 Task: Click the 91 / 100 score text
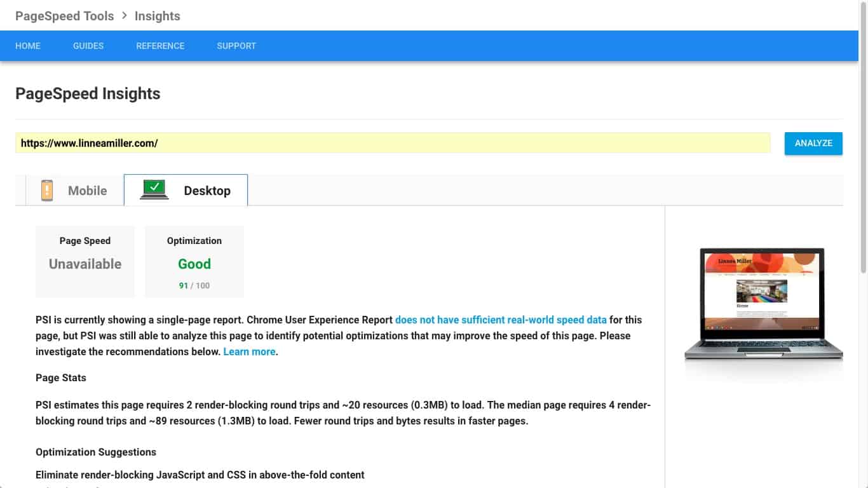coord(194,285)
